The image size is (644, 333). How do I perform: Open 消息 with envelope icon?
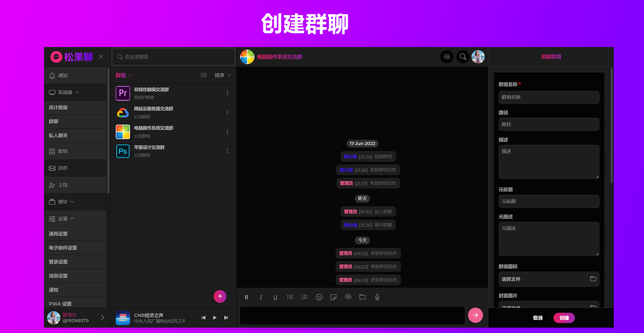point(75,168)
